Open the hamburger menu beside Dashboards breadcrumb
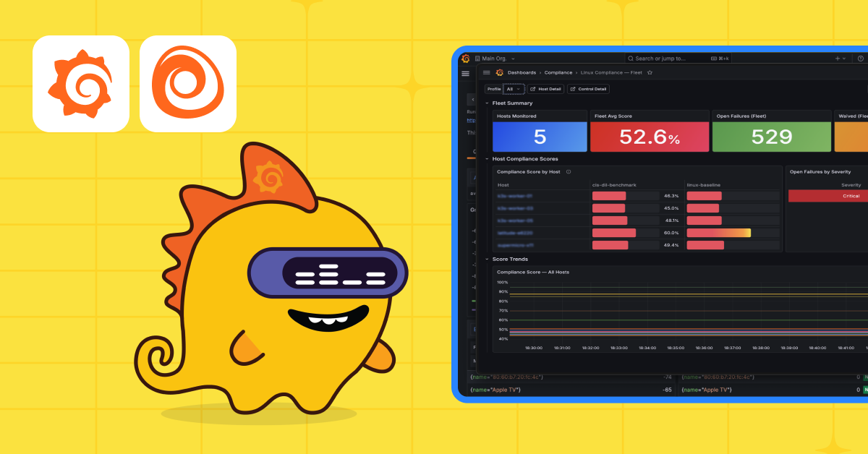The image size is (868, 454). pos(486,72)
